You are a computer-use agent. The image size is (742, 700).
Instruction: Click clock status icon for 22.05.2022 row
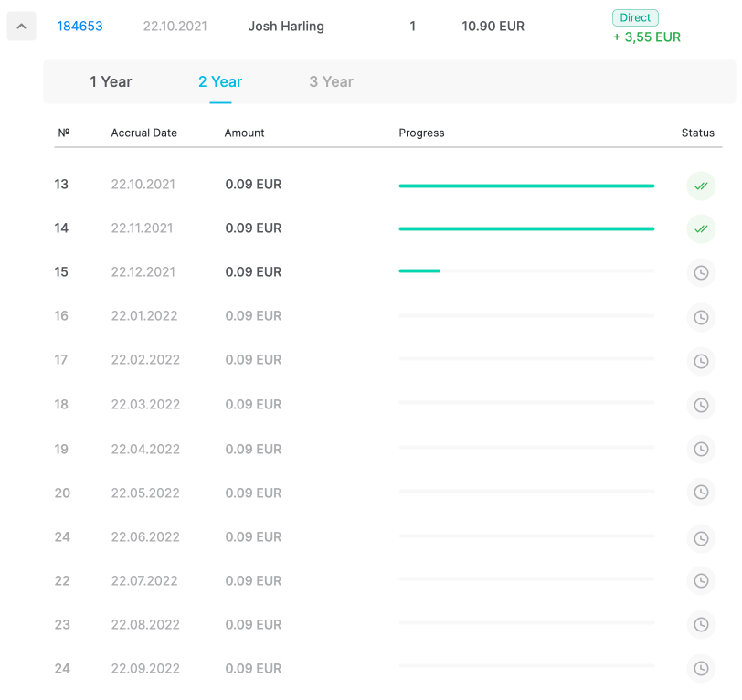(x=701, y=493)
